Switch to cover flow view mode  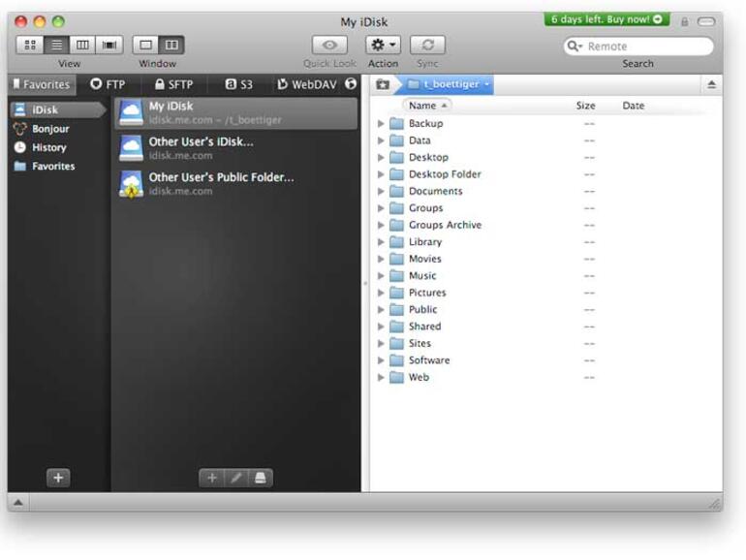[109, 45]
